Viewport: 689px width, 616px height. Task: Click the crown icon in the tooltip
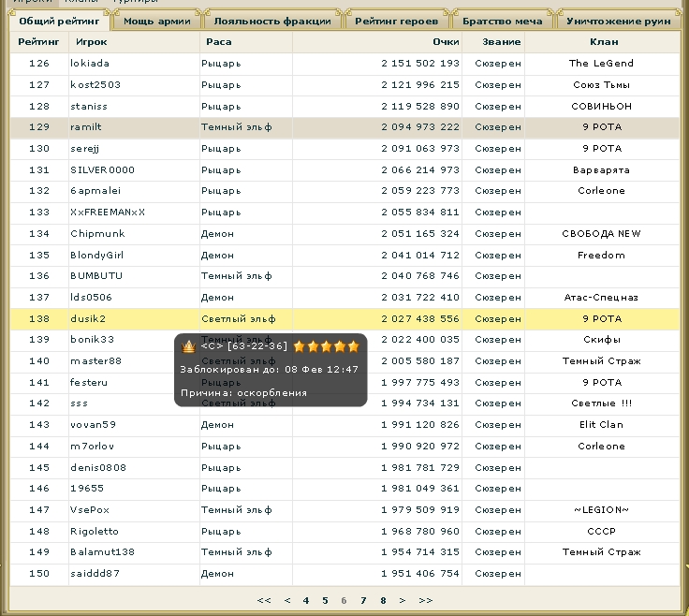[188, 346]
